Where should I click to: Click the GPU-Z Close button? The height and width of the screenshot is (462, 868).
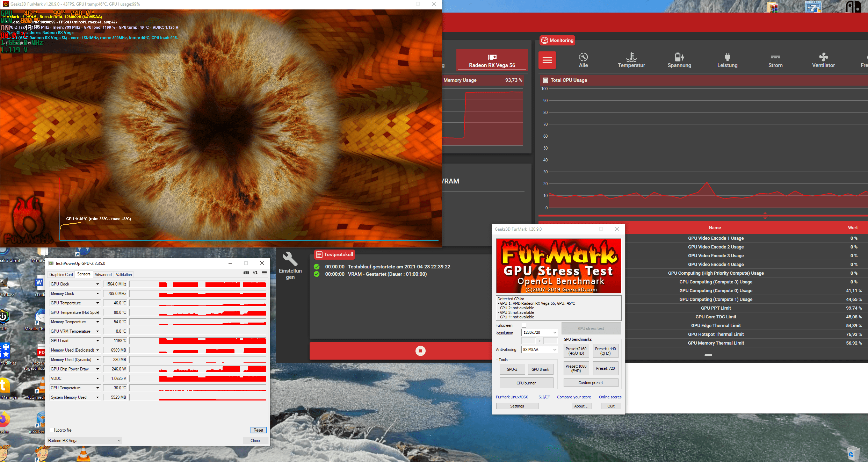point(255,441)
